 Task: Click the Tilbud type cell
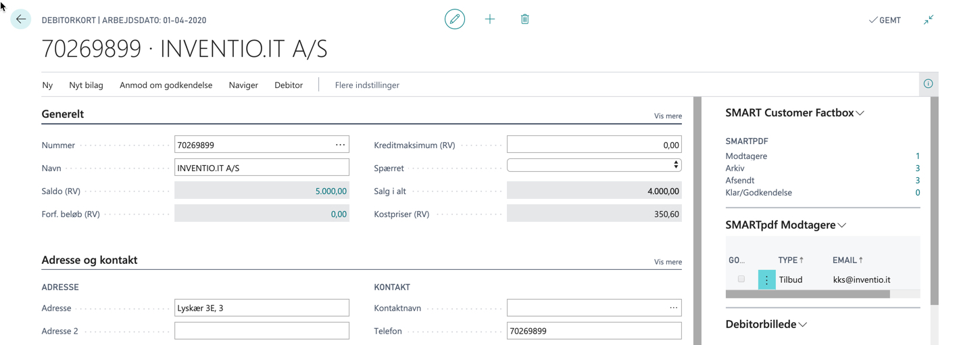pos(791,279)
